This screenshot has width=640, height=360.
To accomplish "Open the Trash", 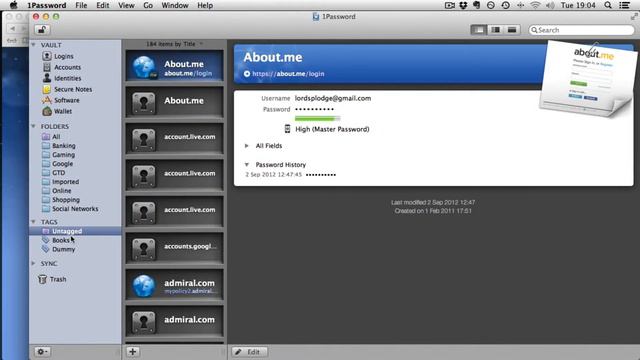I will 58,279.
